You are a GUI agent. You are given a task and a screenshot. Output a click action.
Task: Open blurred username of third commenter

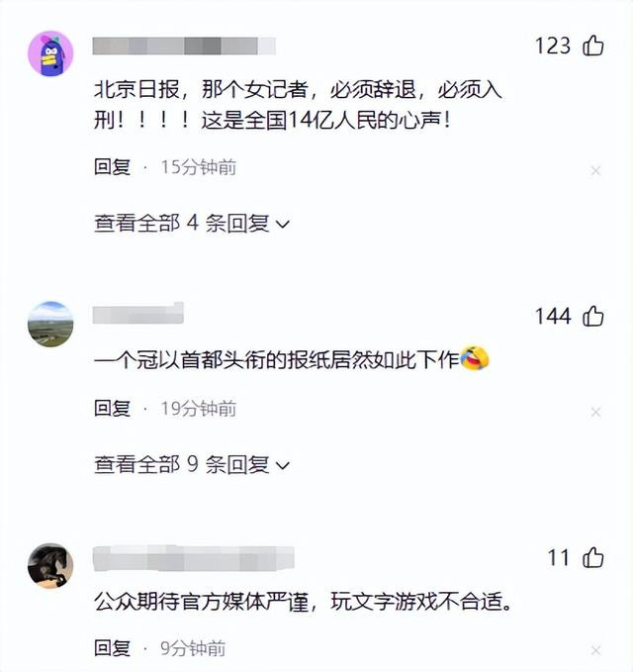pyautogui.click(x=193, y=558)
